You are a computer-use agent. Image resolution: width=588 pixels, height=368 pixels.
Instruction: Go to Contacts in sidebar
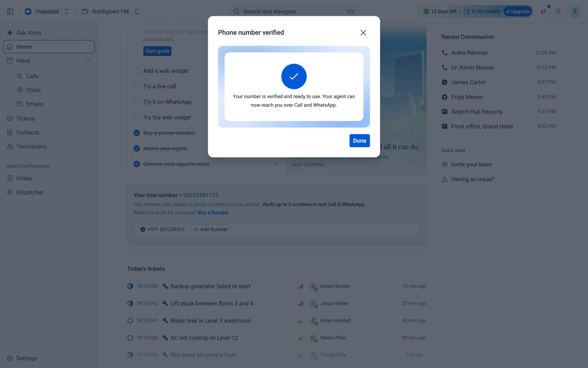pyautogui.click(x=28, y=132)
